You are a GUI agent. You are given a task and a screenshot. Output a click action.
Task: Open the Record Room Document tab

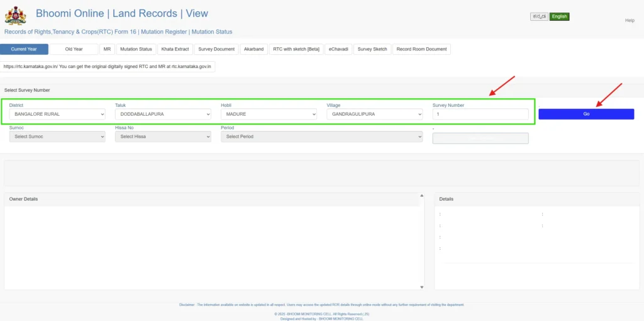pyautogui.click(x=421, y=49)
